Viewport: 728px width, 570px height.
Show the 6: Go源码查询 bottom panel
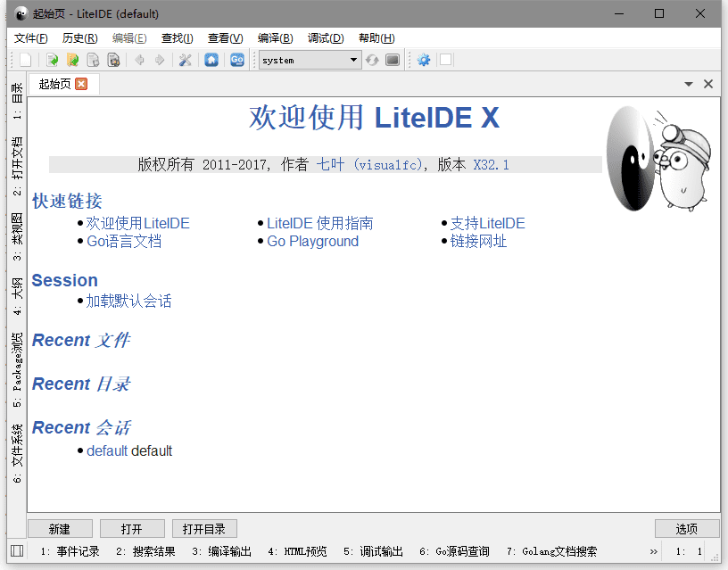click(454, 551)
